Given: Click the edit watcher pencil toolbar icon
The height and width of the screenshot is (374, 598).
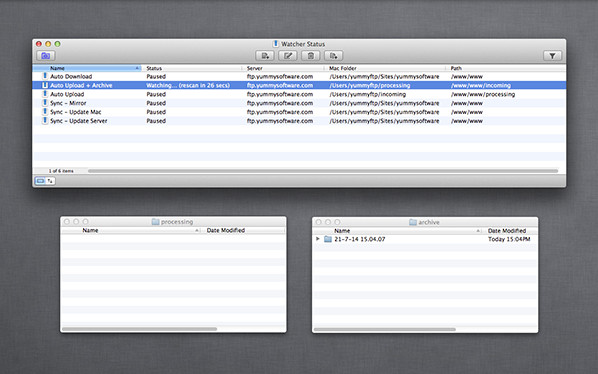Looking at the screenshot, I should pyautogui.click(x=288, y=56).
